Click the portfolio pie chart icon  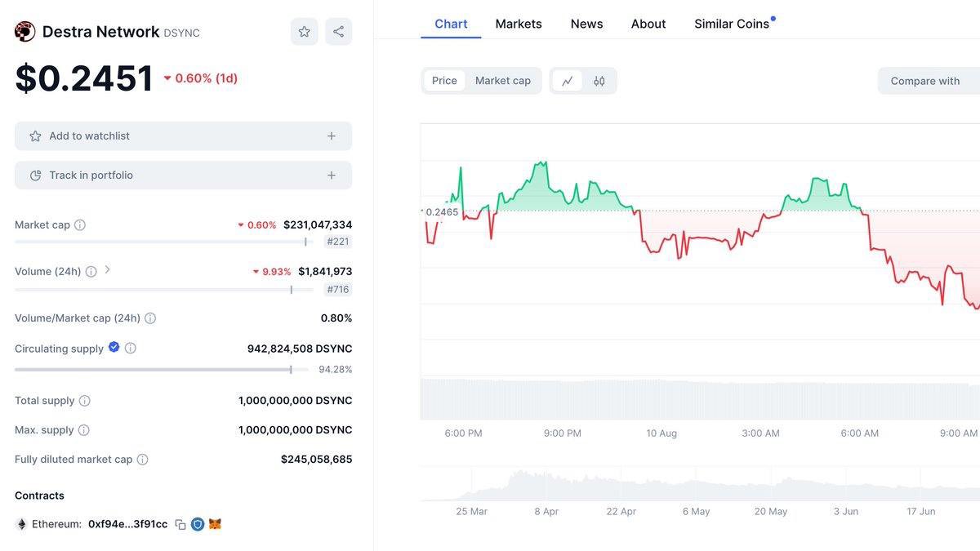(35, 176)
